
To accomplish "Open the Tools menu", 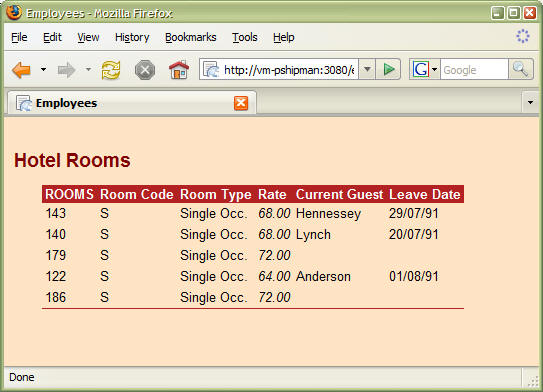I will 245,37.
